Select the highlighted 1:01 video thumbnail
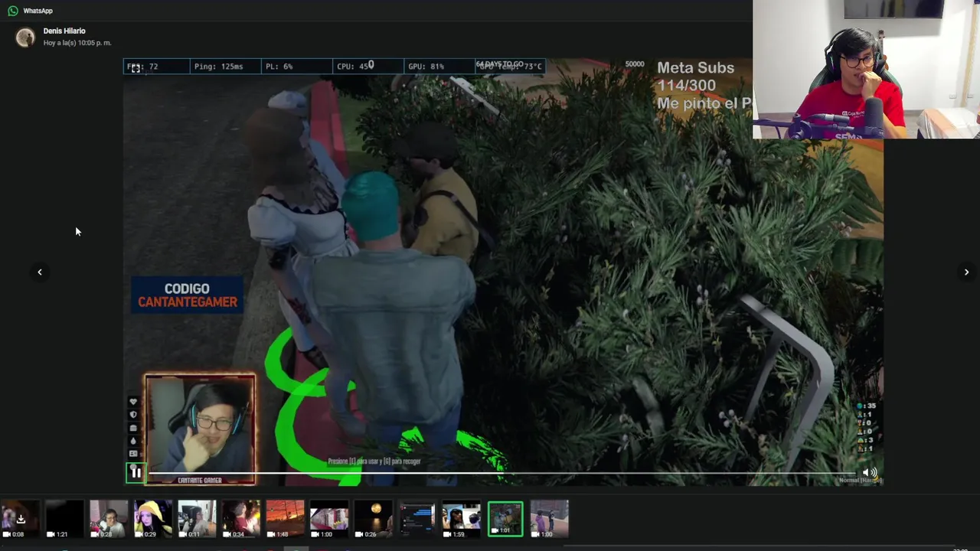Image resolution: width=980 pixels, height=551 pixels. [x=505, y=519]
